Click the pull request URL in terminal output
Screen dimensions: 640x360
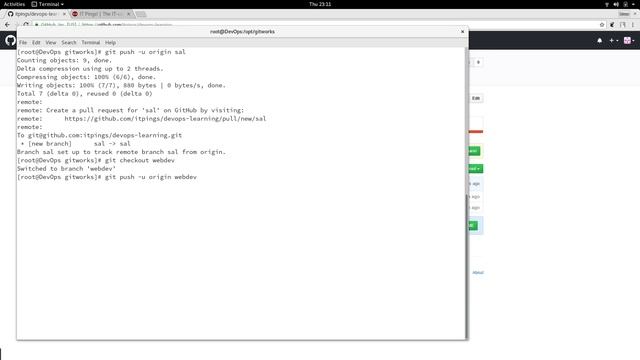(x=165, y=118)
